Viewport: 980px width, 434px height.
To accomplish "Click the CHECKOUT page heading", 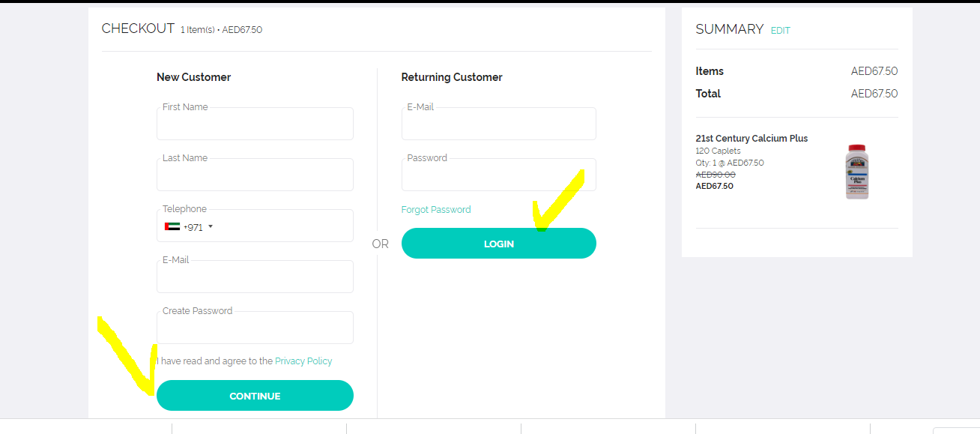I will 138,28.
